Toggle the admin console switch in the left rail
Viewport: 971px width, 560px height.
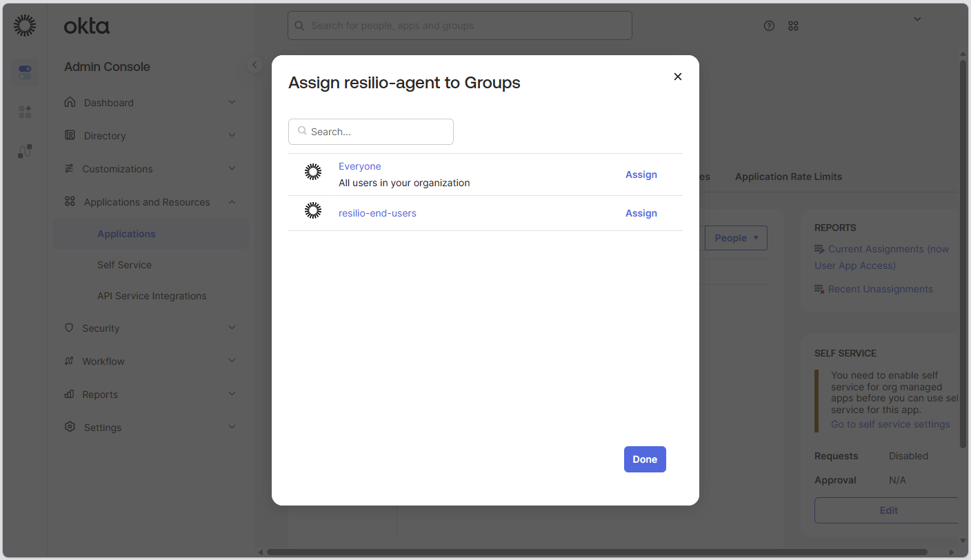click(25, 72)
